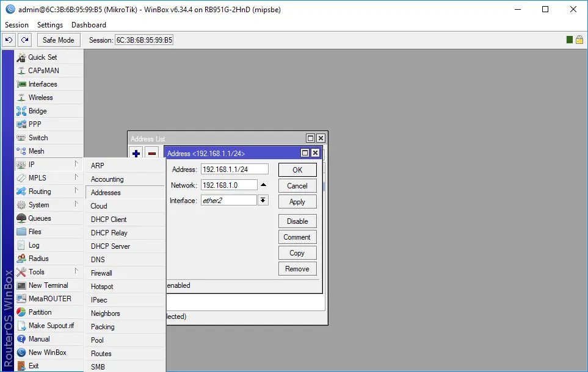Expand the System submenu
This screenshot has width=588, height=372.
point(49,205)
